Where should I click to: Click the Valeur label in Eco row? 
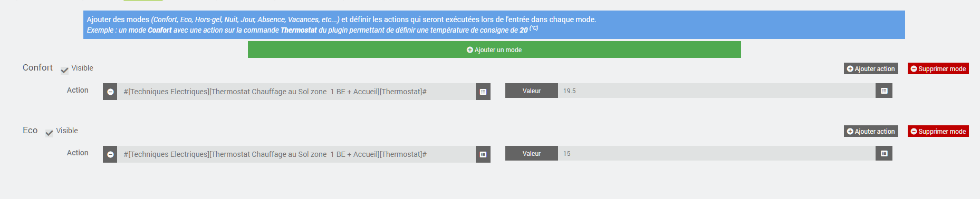pos(532,153)
